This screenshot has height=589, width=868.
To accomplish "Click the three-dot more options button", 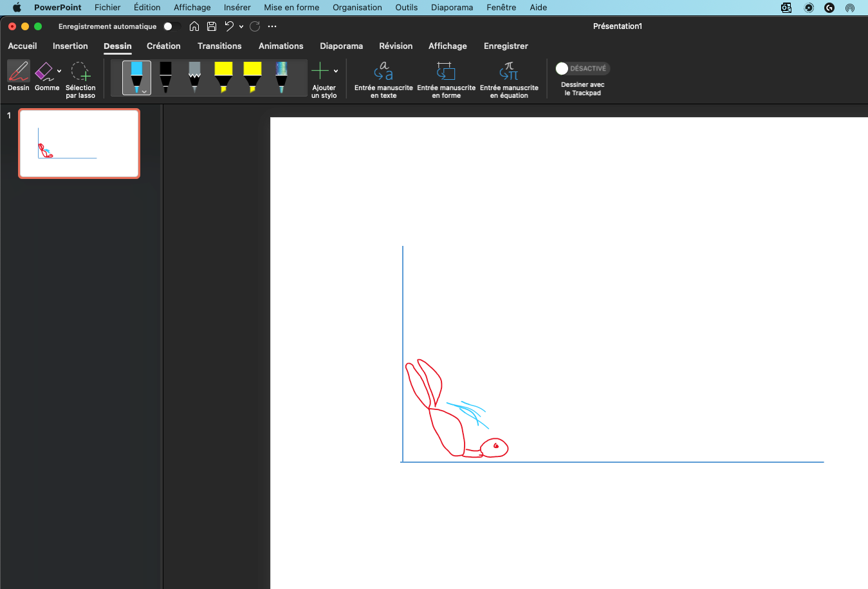I will click(x=272, y=26).
